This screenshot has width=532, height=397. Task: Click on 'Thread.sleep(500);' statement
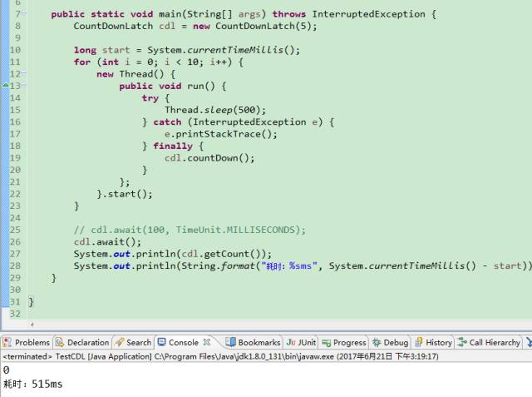click(x=215, y=110)
